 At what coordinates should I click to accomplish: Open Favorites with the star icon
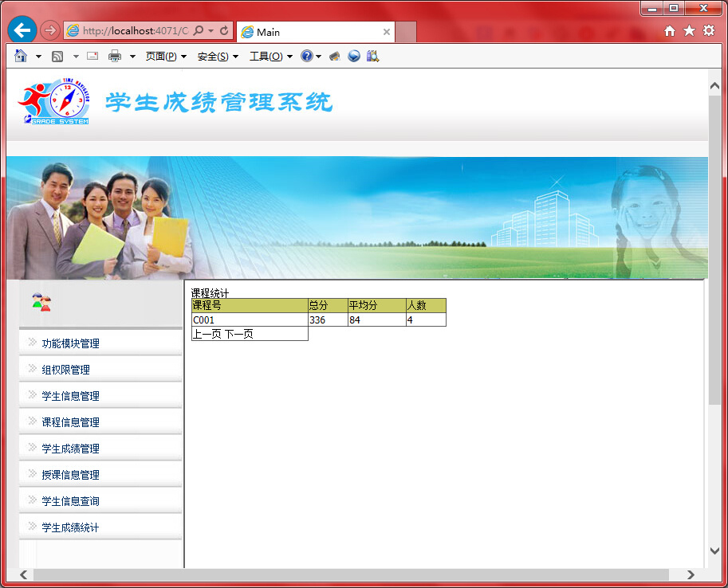689,30
